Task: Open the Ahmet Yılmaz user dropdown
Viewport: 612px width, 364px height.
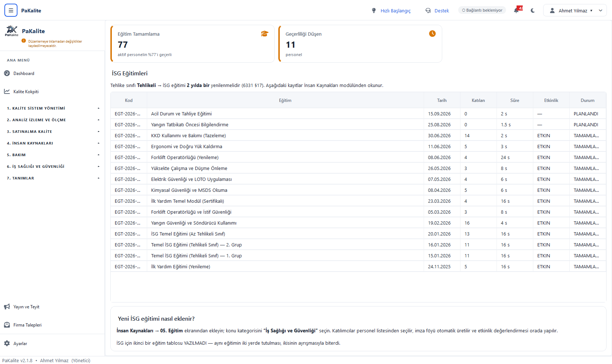Action: (x=575, y=11)
